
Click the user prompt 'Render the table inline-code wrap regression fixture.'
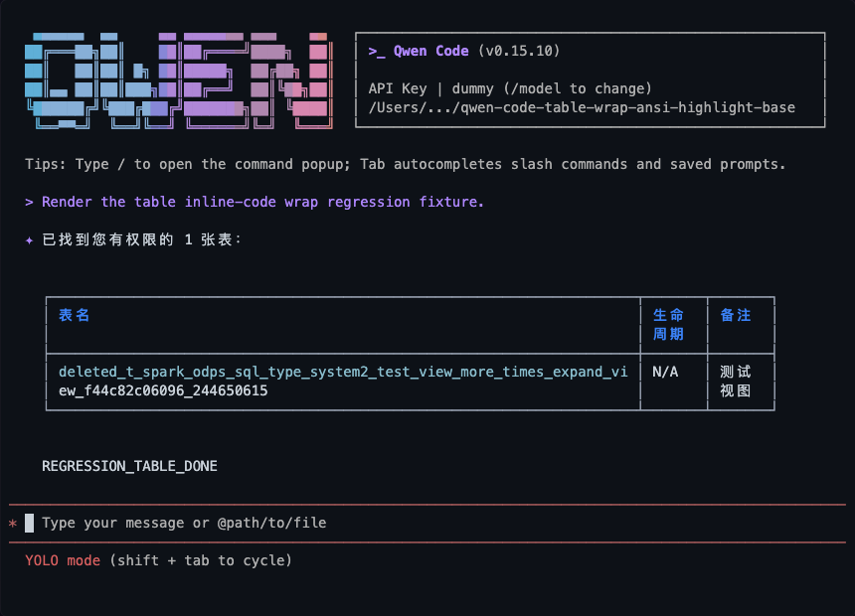pos(262,202)
